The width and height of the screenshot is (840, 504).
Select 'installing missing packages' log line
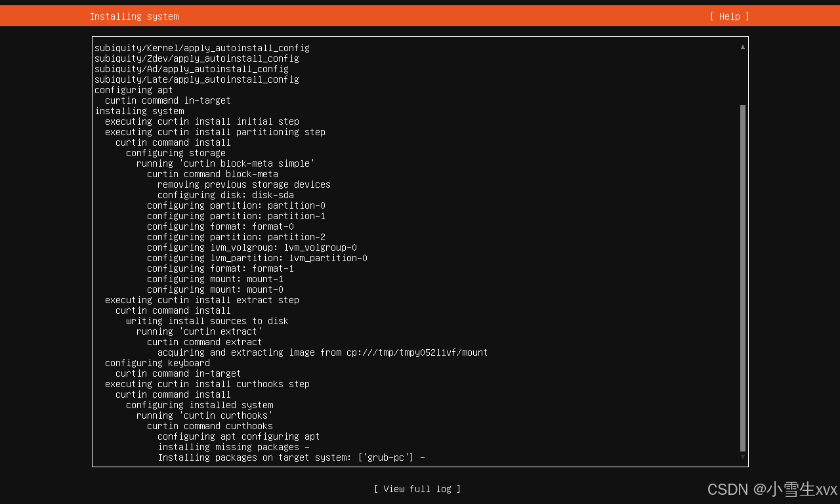234,447
